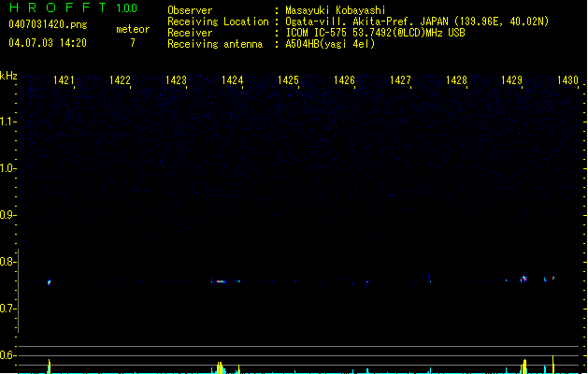The width and height of the screenshot is (588, 374).
Task: Click the 0.7 kHz frequency label
Action: point(7,309)
